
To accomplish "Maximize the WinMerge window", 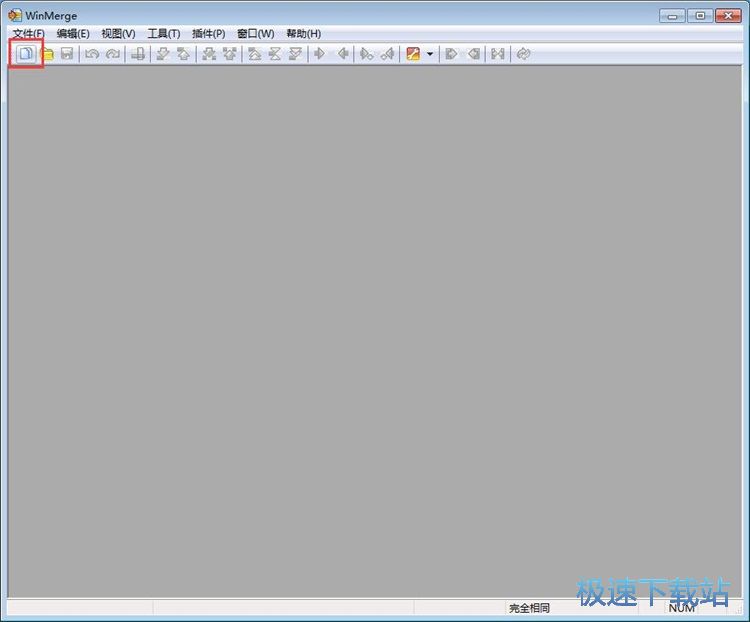I will coord(700,16).
